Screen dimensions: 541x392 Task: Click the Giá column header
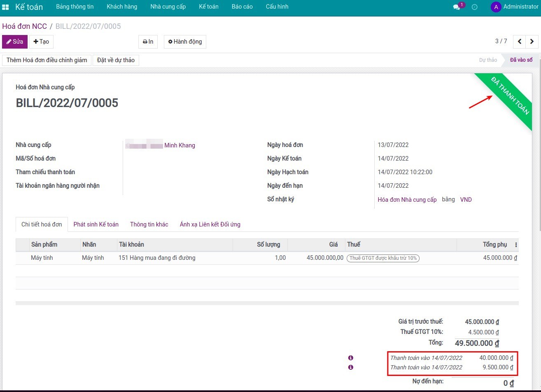coord(316,245)
